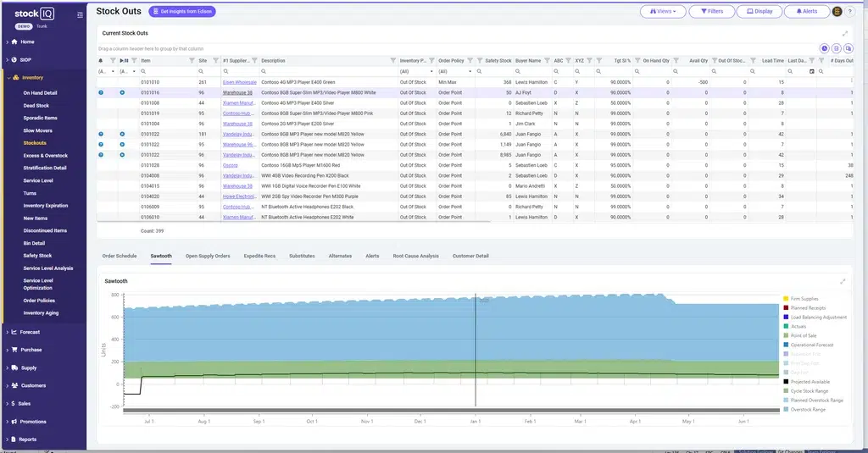Click the Customers people icon in sidebar
Image resolution: width=868 pixels, height=453 pixels.
pyautogui.click(x=15, y=385)
